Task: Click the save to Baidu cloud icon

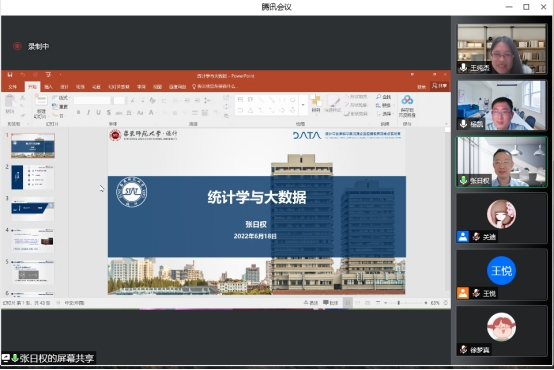Action: 407,105
